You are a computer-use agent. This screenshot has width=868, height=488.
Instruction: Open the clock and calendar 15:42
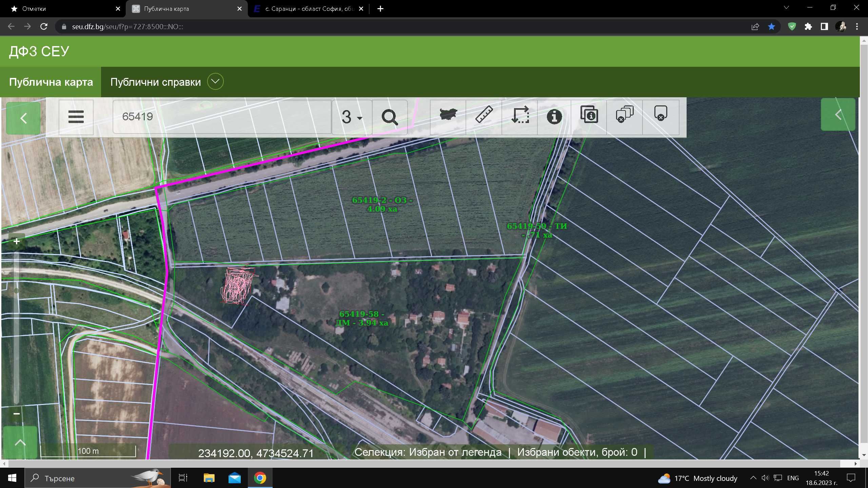(x=821, y=478)
